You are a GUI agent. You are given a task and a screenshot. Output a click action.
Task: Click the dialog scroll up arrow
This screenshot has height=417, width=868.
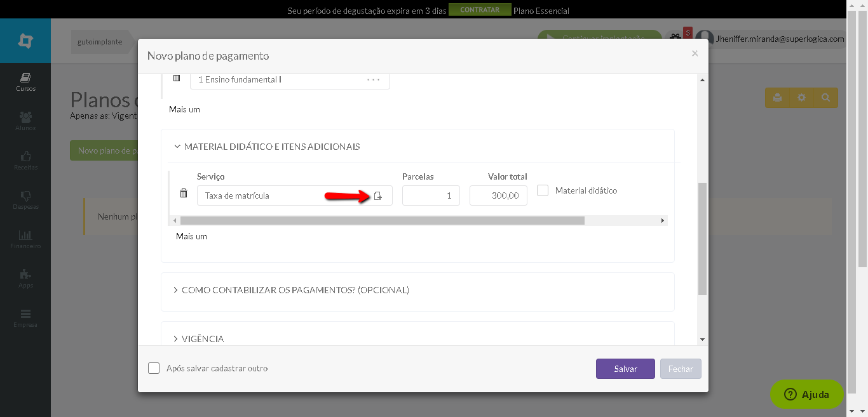(x=702, y=80)
